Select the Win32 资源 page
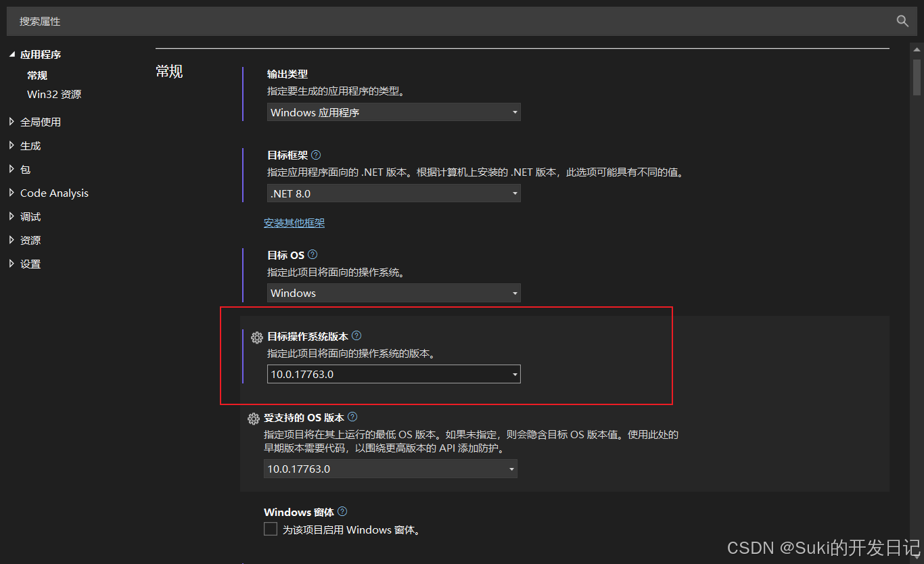 54,94
